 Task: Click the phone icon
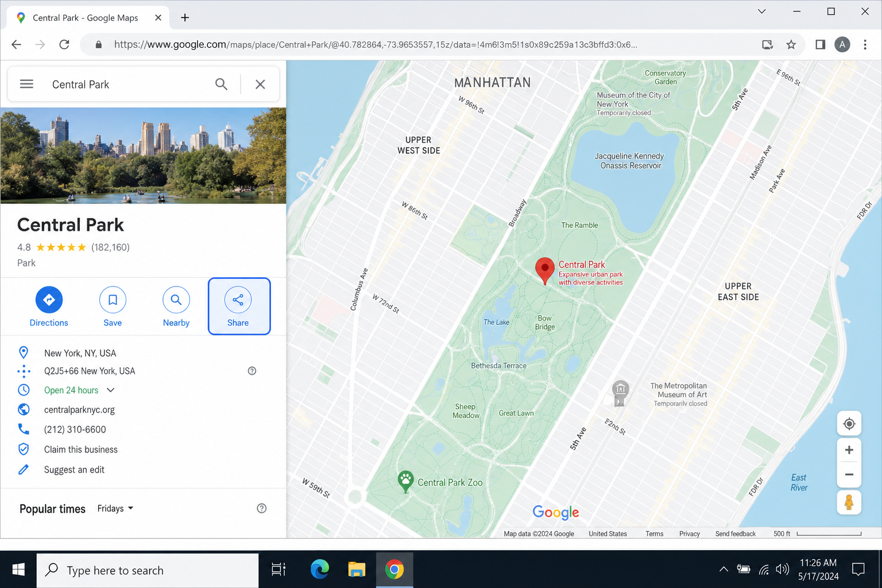tap(24, 429)
